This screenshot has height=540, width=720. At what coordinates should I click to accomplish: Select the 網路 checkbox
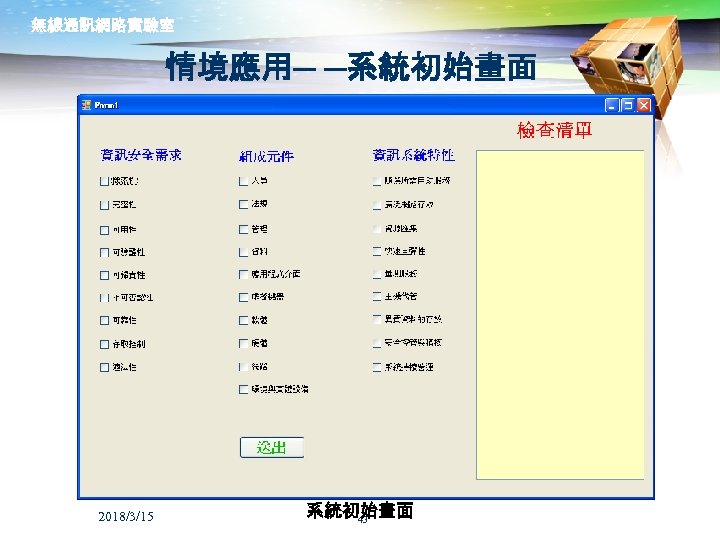243,367
